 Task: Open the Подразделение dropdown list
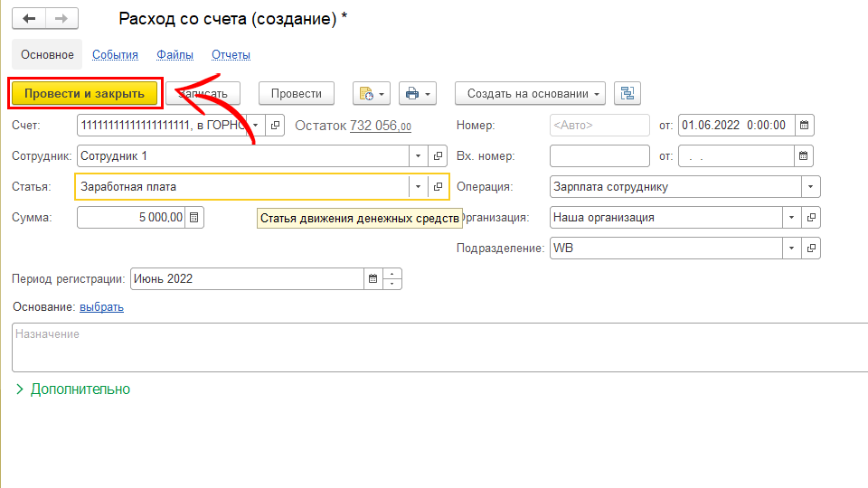tap(792, 248)
